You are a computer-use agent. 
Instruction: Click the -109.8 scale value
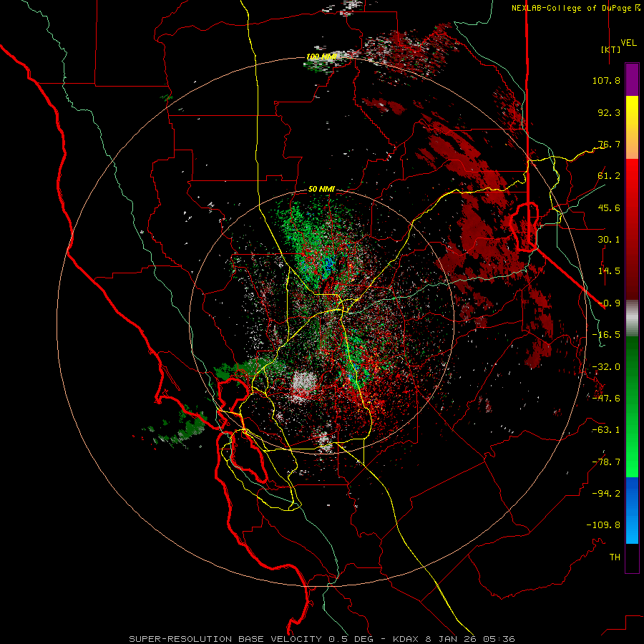[x=603, y=525]
